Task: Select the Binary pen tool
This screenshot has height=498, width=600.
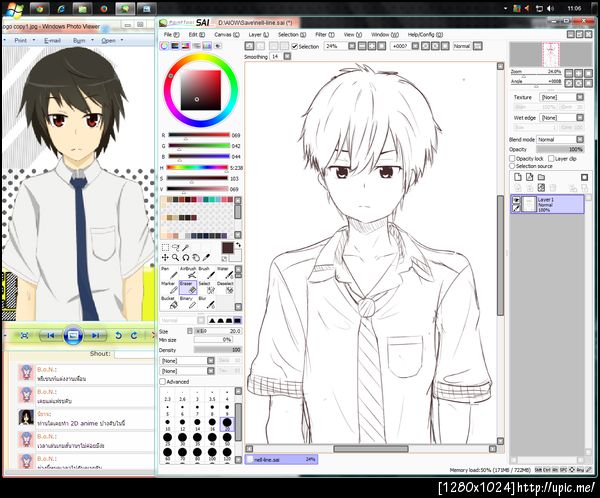Action: point(188,303)
